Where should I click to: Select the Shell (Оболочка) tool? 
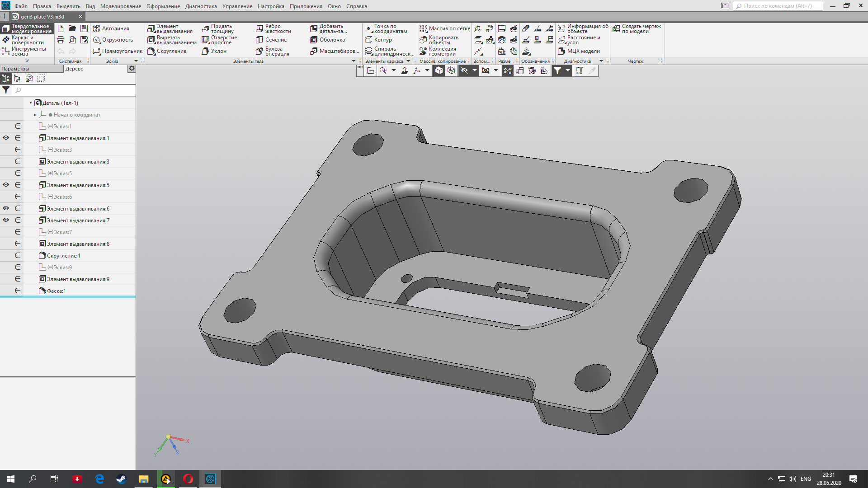click(x=327, y=40)
